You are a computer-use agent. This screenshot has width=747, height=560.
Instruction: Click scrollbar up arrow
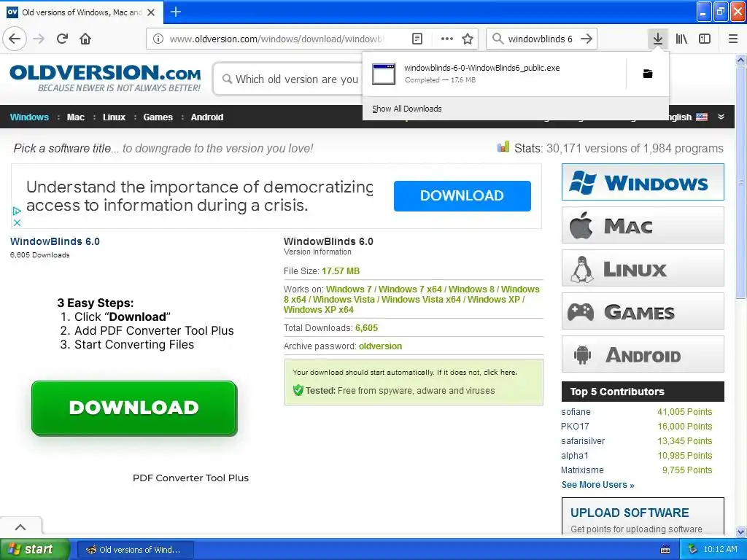click(x=741, y=60)
